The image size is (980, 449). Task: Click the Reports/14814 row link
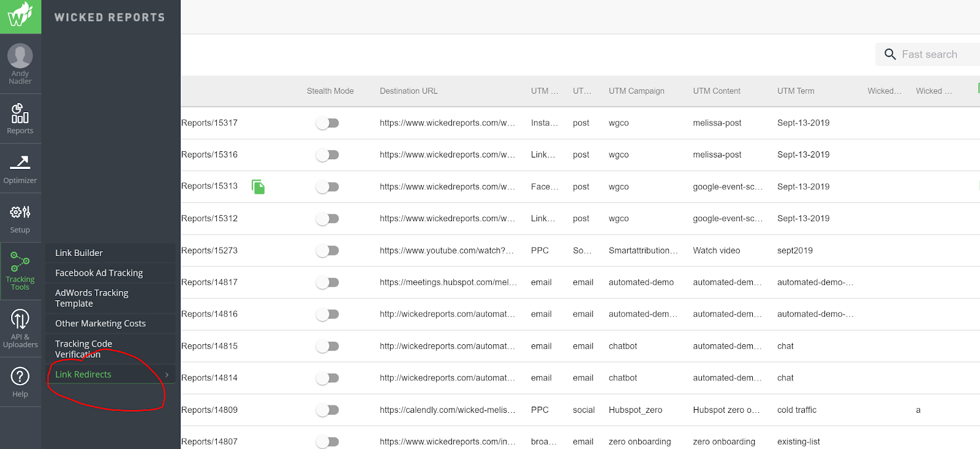(209, 378)
